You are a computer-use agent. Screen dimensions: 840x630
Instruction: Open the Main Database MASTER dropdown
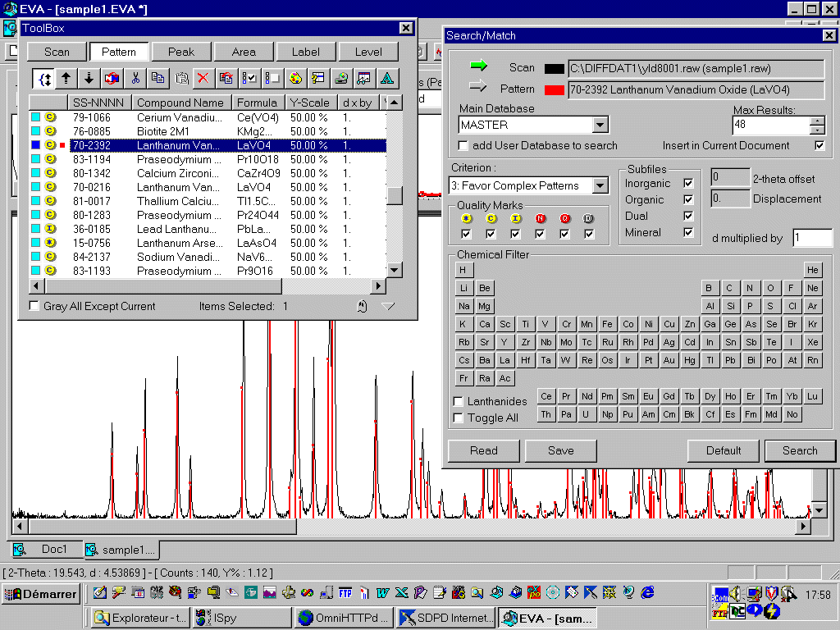(x=600, y=125)
